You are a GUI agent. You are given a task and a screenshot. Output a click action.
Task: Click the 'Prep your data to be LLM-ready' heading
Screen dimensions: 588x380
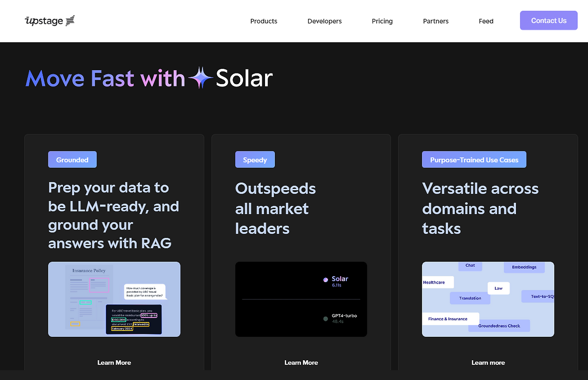click(114, 215)
